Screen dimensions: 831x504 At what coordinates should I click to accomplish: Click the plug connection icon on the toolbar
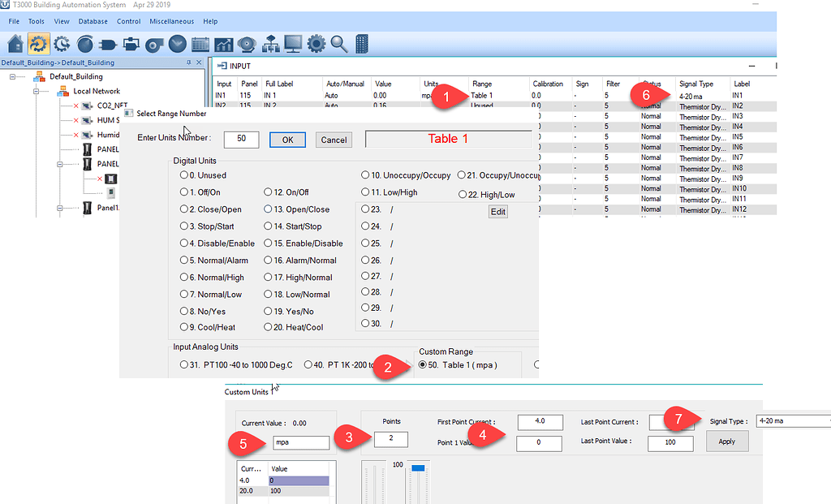107,45
